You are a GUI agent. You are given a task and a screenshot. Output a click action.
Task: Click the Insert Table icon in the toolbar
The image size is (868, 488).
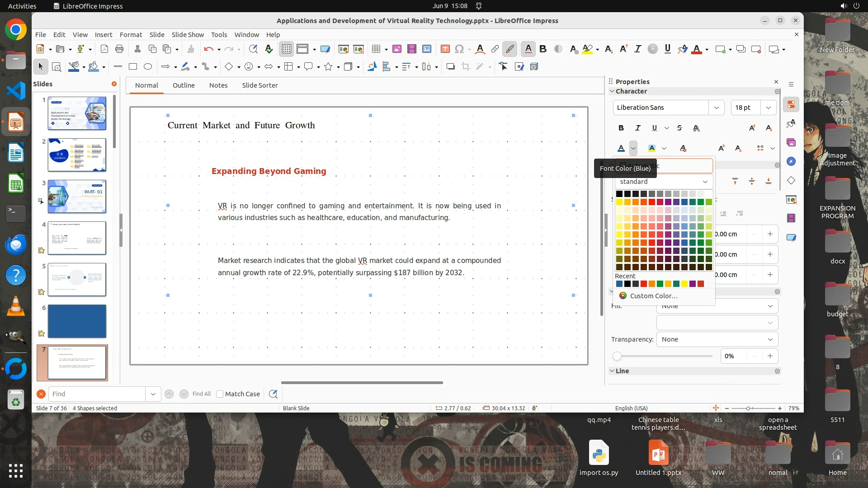pos(376,49)
